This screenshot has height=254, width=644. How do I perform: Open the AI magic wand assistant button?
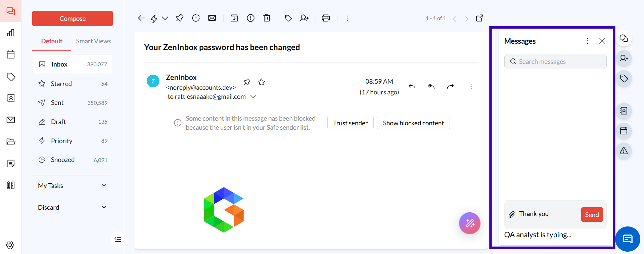pyautogui.click(x=469, y=223)
